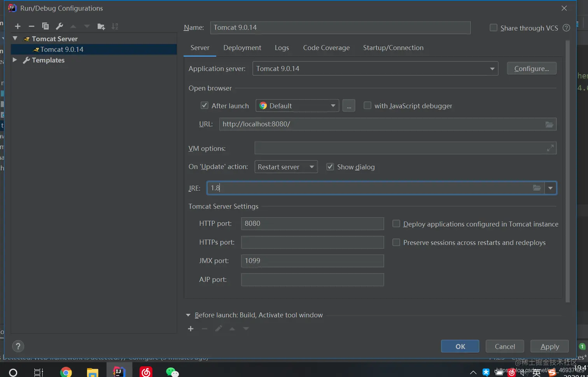Sort the configurations alphabetically
The height and width of the screenshot is (377, 588).
[x=115, y=26]
